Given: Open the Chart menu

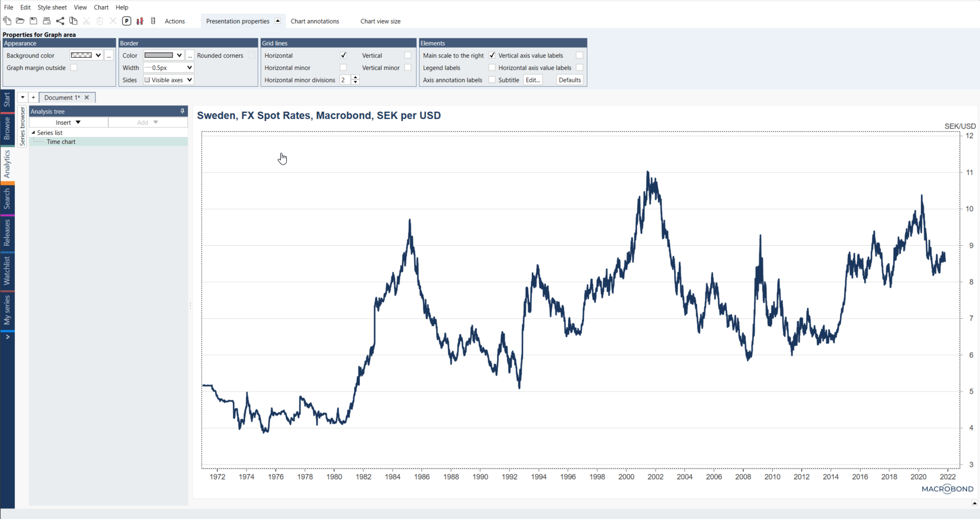Looking at the screenshot, I should [101, 7].
